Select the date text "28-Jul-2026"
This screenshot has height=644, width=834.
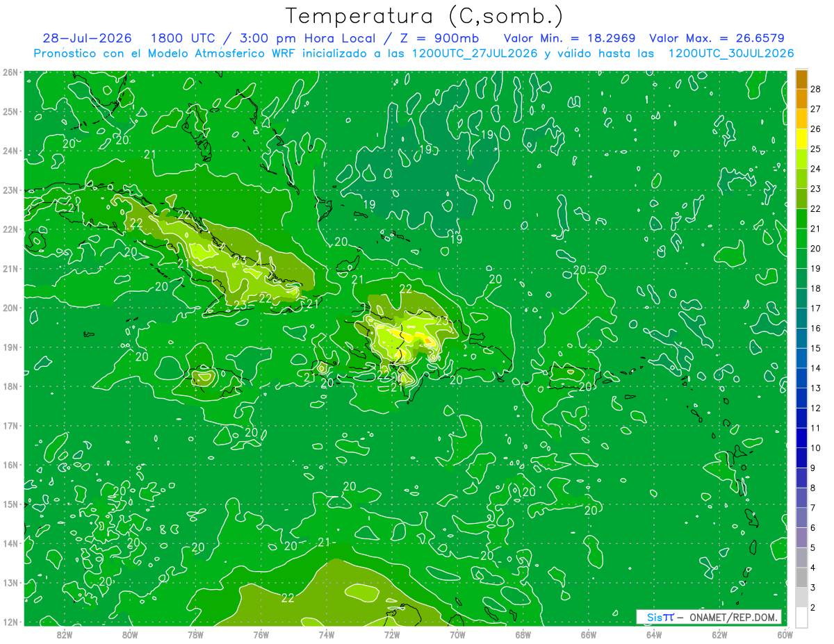89,38
